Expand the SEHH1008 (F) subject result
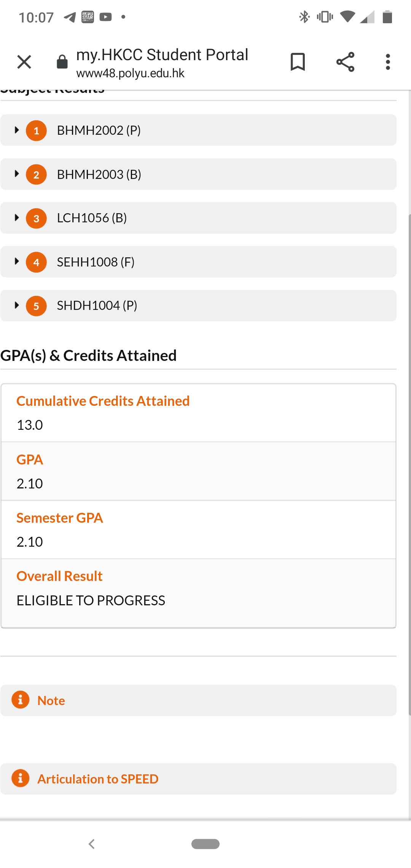 click(198, 262)
